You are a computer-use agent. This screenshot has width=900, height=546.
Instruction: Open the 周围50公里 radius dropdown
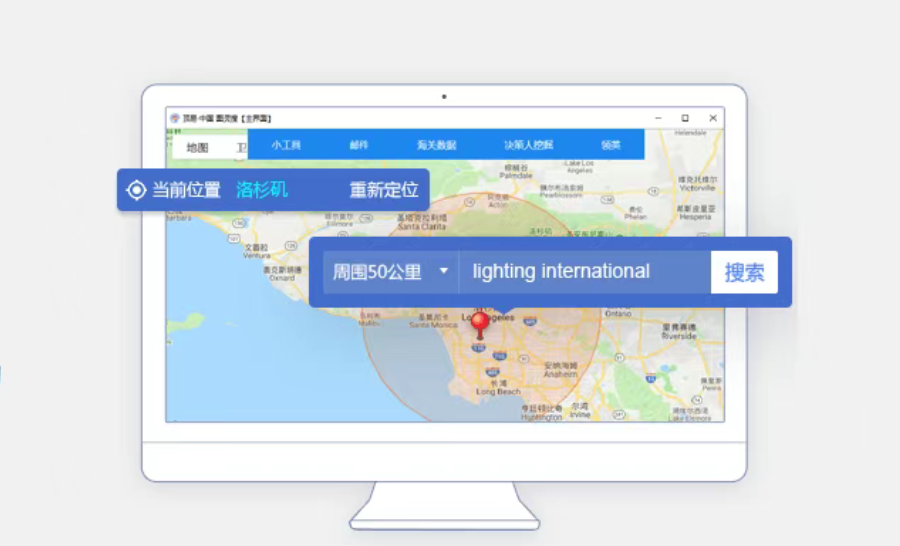pyautogui.click(x=391, y=272)
